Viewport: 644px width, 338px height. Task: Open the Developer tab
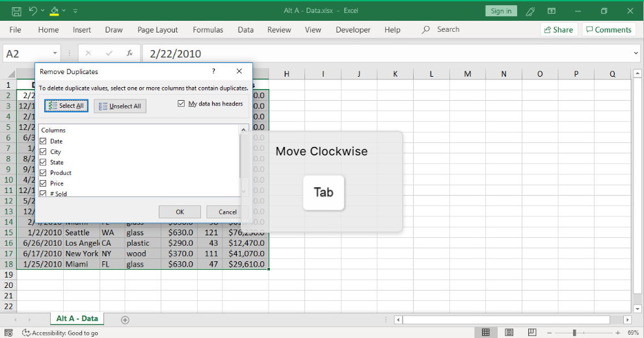tap(353, 29)
